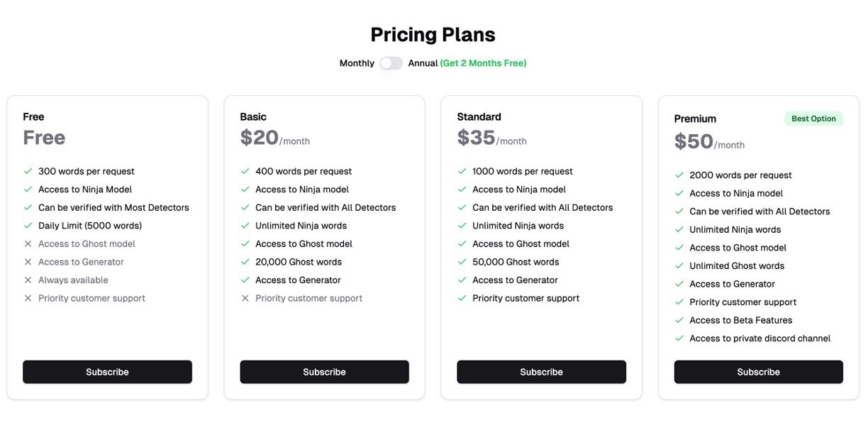Click checkmark beside 20,000 Ghost words
The image size is (868, 433).
(245, 262)
